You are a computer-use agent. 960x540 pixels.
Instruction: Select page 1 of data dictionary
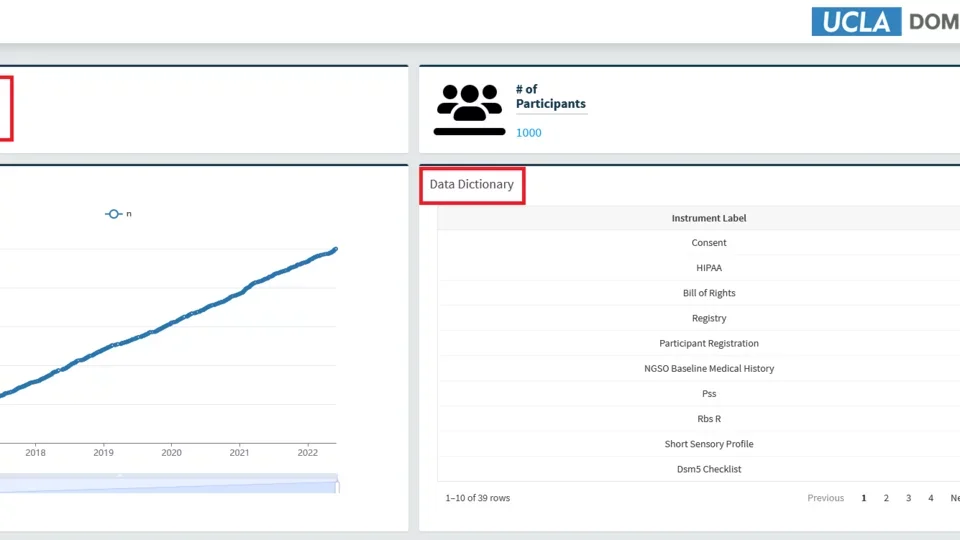coord(864,498)
